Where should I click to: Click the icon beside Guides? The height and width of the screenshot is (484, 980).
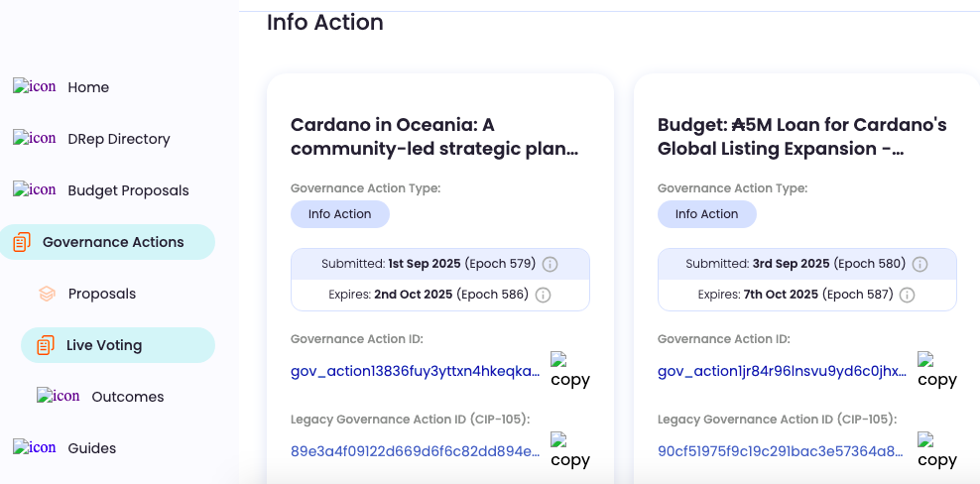(x=35, y=447)
